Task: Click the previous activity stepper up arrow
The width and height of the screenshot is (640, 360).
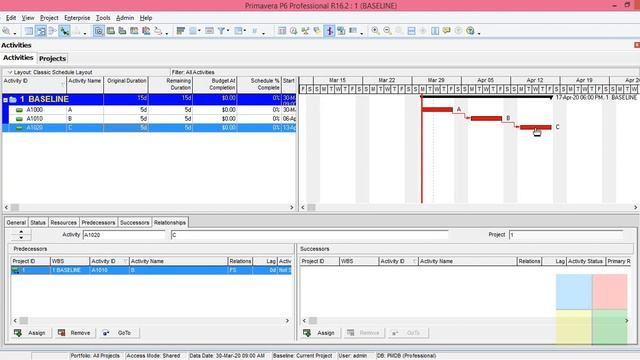Action: (21, 232)
